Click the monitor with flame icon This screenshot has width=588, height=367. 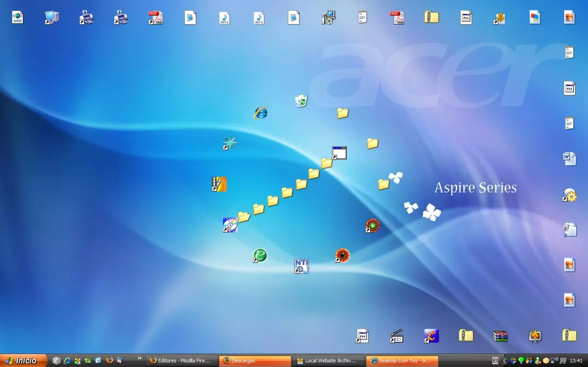(x=535, y=336)
